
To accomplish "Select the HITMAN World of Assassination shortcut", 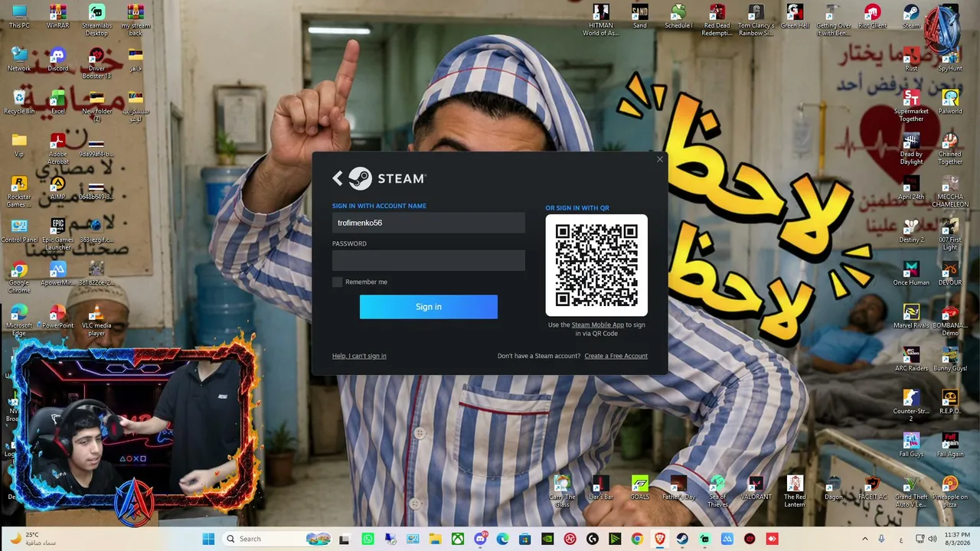I will click(x=601, y=20).
